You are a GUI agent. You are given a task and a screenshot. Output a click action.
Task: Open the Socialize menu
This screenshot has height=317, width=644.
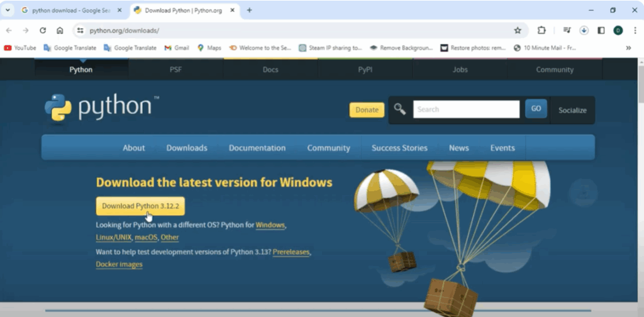coord(572,110)
